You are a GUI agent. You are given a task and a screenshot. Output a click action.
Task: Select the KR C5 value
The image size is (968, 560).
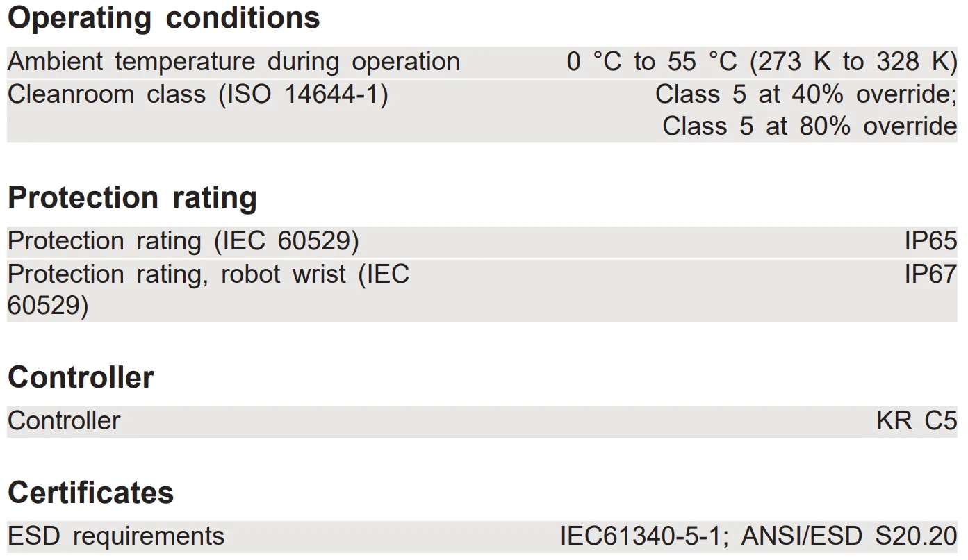coord(917,421)
